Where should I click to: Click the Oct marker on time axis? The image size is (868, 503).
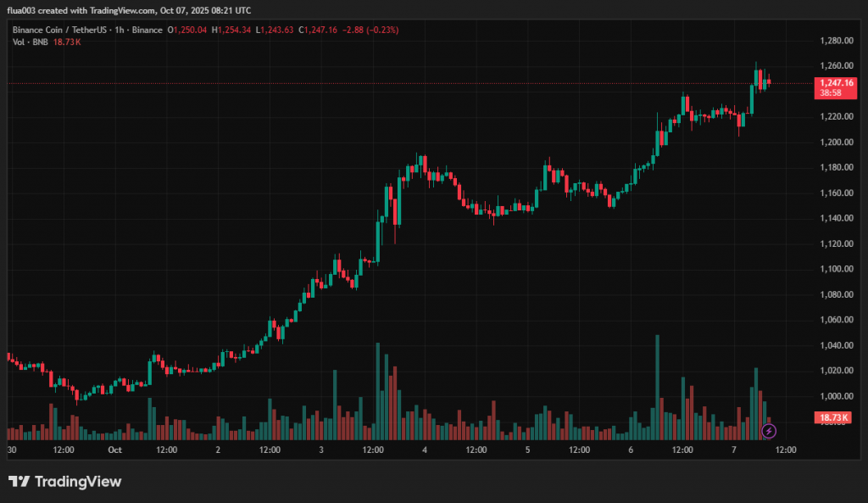click(115, 450)
